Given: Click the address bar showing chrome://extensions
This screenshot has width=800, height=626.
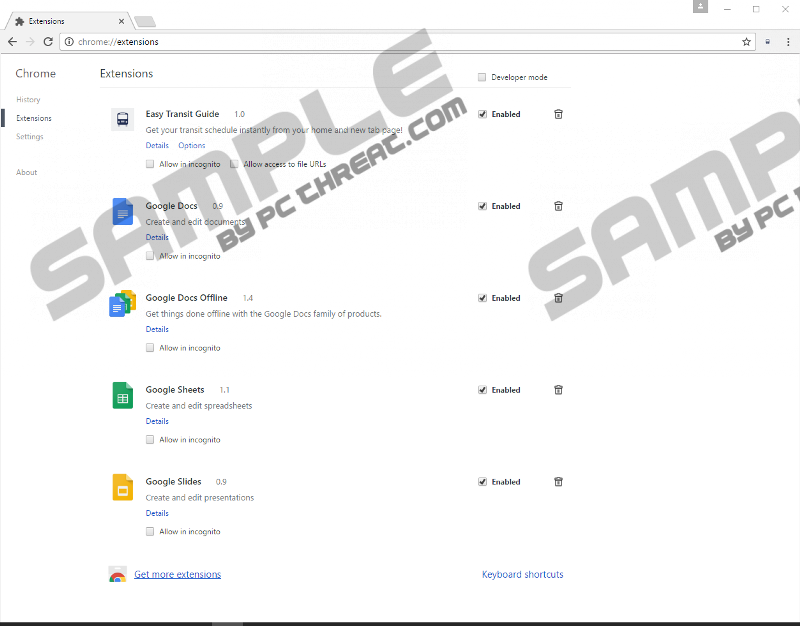Looking at the screenshot, I should (400, 42).
